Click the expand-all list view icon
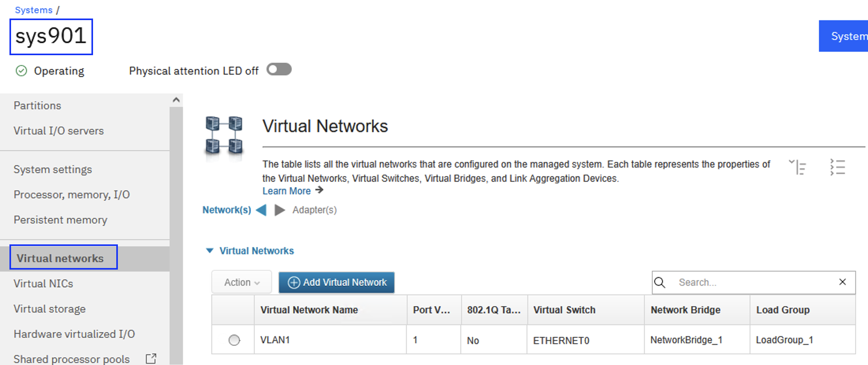Viewport: 868px width, 365px height. [x=837, y=167]
